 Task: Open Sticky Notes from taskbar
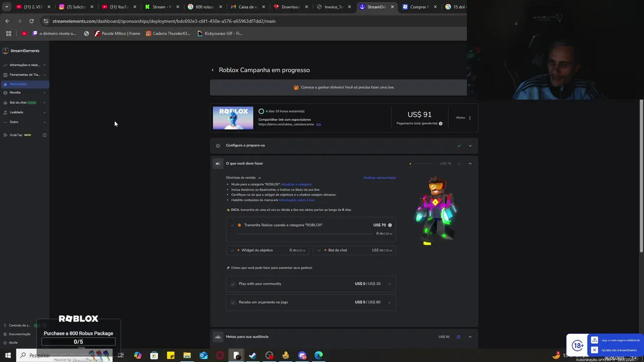click(171, 355)
